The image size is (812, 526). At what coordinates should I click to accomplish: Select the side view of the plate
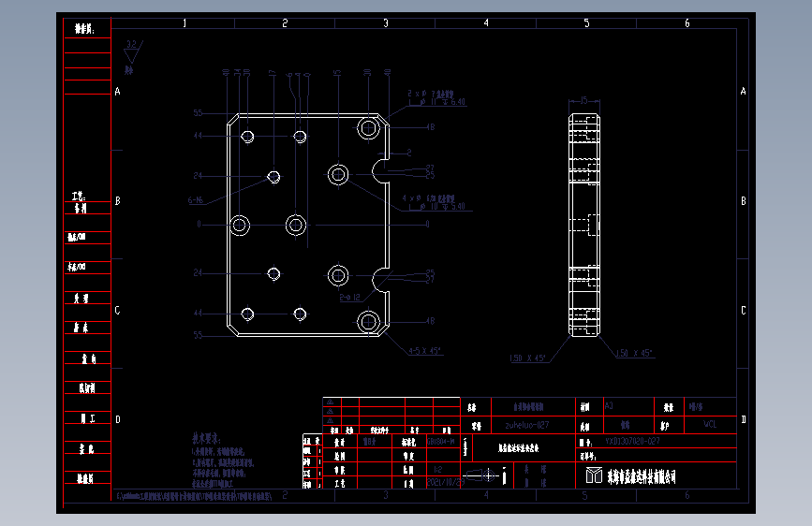click(584, 225)
